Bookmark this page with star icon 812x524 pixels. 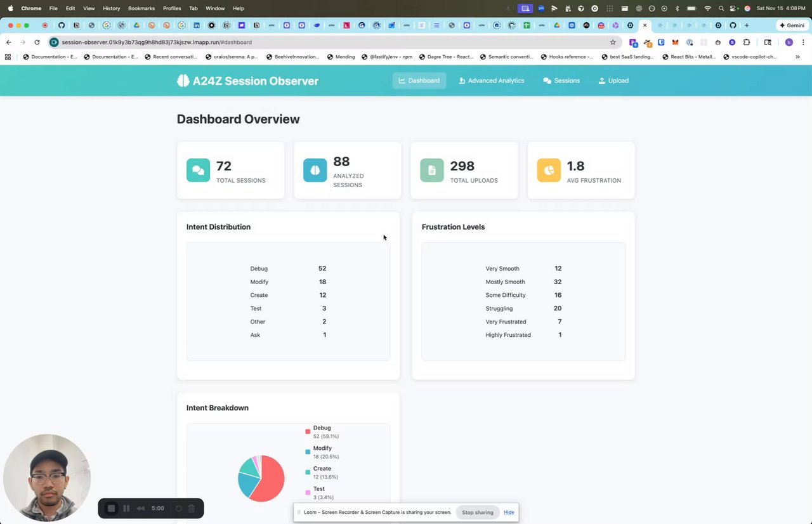(613, 42)
